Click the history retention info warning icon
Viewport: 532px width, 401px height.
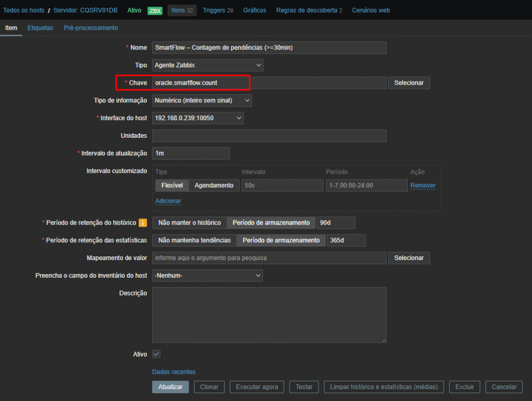142,223
